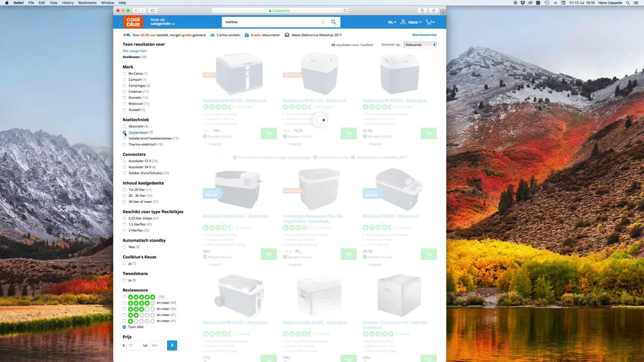The height and width of the screenshot is (362, 644).
Task: Click Safari back navigation arrow
Action: coord(136,11)
